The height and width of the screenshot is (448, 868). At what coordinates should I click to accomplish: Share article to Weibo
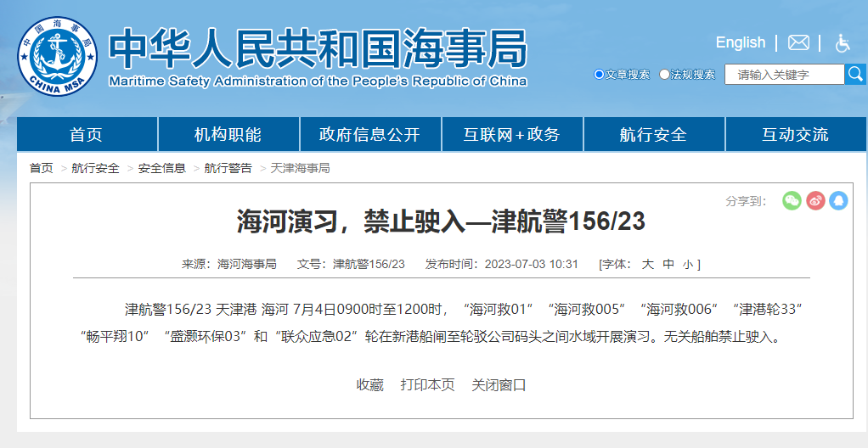point(814,200)
